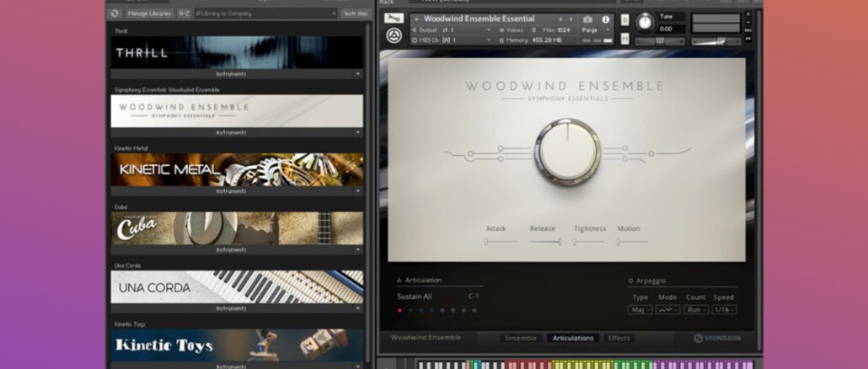Image resolution: width=868 pixels, height=369 pixels.
Task: Click the instrument volume slider
Action: click(715, 41)
